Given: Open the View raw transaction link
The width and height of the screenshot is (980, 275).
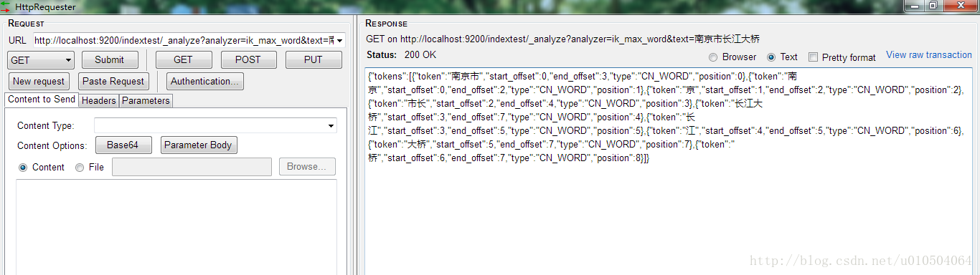Looking at the screenshot, I should 929,55.
